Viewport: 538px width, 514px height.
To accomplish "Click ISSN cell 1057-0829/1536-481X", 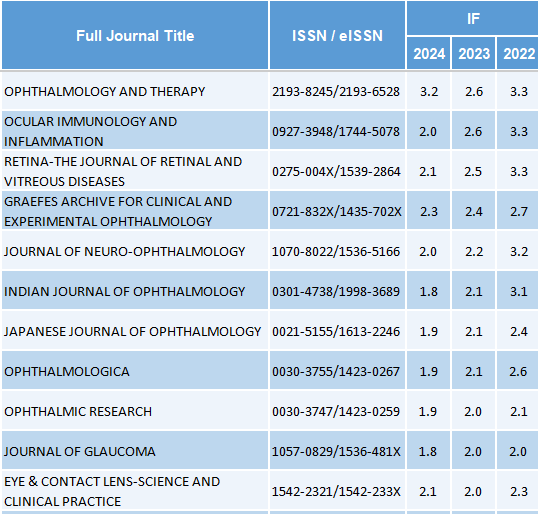I will [336, 452].
